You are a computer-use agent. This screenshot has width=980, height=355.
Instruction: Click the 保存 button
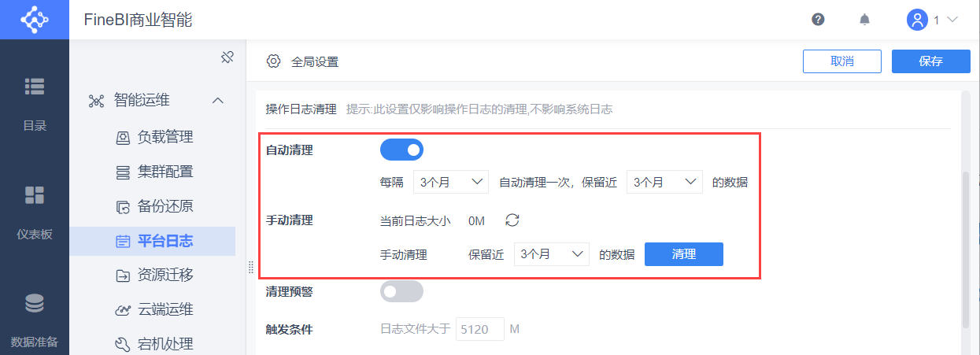(x=930, y=61)
